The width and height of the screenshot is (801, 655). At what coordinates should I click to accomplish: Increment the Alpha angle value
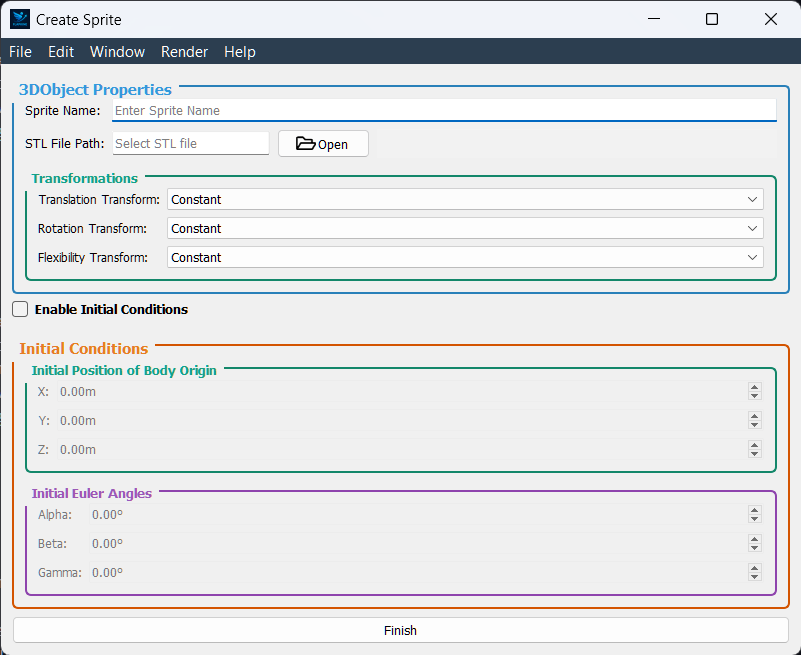tap(755, 510)
